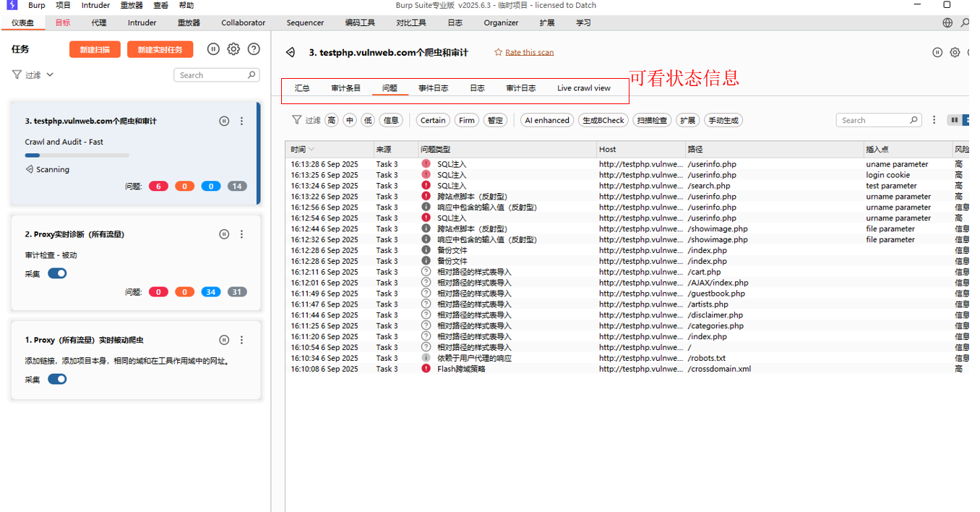
Task: Click the blue 34 issue count badge on task 2
Action: tap(211, 292)
